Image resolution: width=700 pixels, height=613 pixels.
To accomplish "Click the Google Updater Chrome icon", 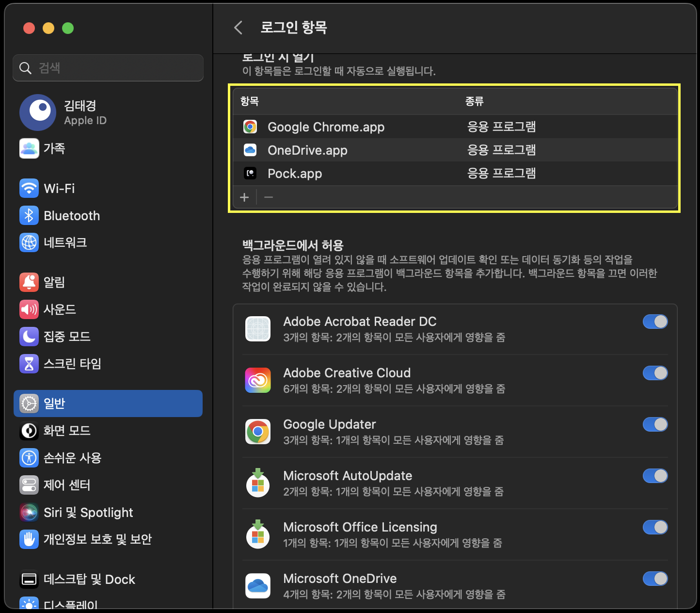I will 258,432.
